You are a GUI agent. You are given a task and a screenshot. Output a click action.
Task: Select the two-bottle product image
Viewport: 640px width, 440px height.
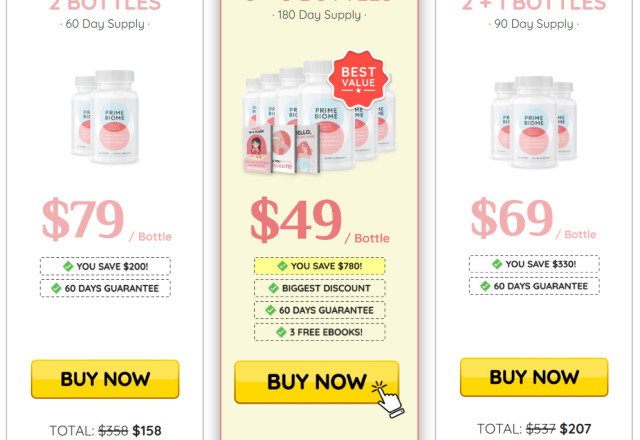point(106,117)
